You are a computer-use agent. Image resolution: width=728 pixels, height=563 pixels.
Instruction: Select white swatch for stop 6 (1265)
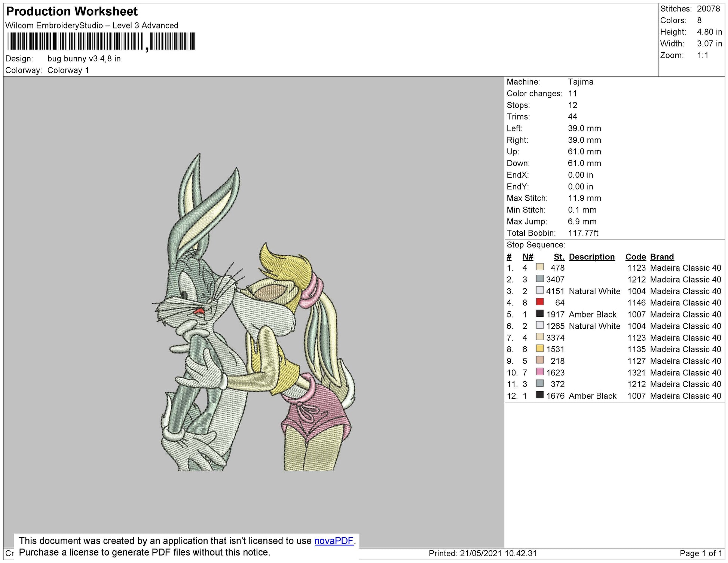pyautogui.click(x=540, y=325)
